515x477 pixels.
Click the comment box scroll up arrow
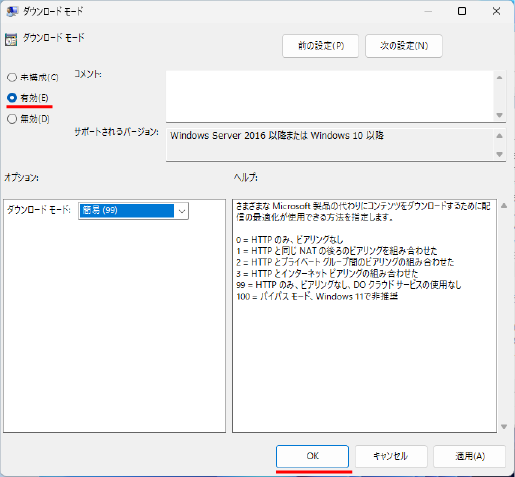tap(499, 78)
